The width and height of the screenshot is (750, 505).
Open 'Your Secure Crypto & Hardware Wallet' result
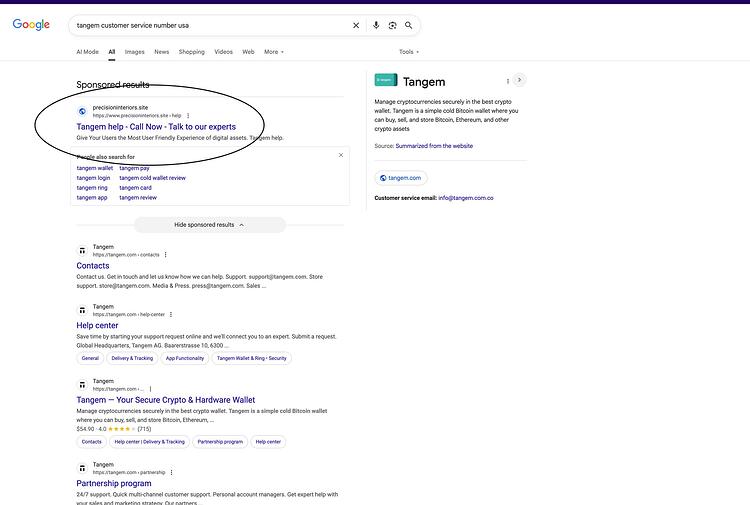click(x=165, y=400)
